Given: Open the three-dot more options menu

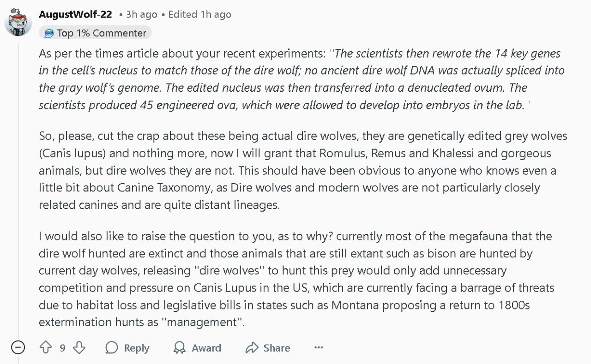Looking at the screenshot, I should pos(319,347).
